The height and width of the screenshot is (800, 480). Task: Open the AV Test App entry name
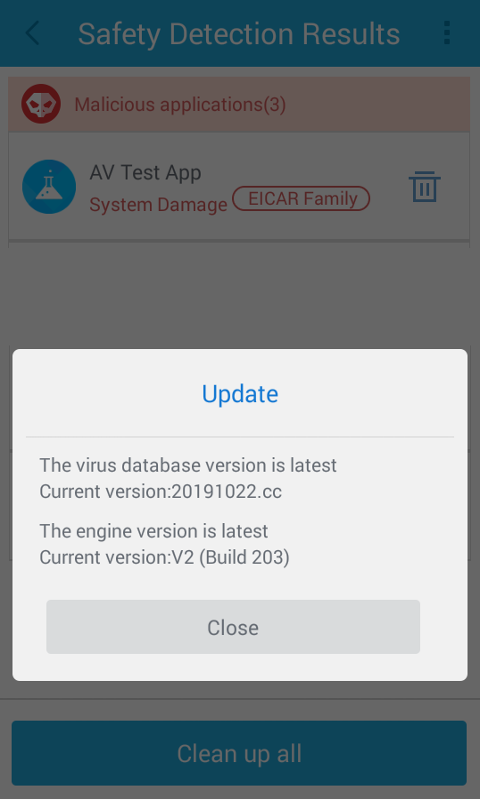tap(145, 173)
